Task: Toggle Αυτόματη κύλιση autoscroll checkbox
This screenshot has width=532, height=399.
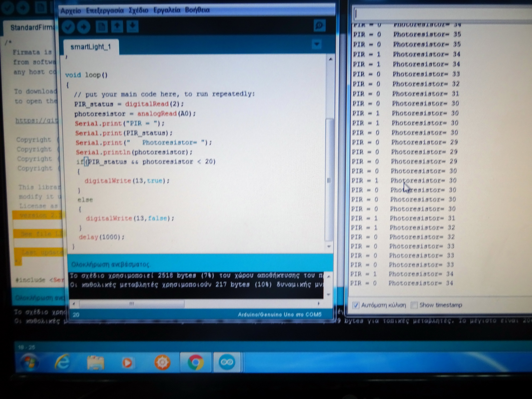Action: coord(356,305)
